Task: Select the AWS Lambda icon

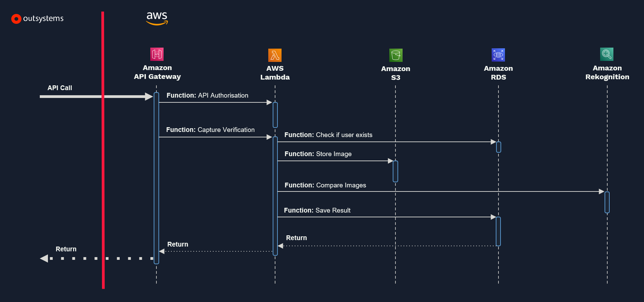Action: 275,55
